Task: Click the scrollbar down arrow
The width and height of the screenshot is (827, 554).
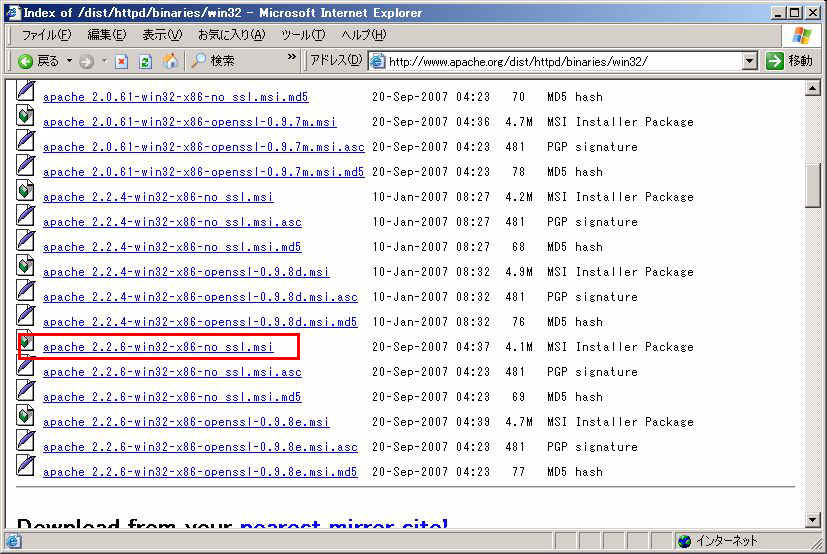Action: (x=813, y=520)
